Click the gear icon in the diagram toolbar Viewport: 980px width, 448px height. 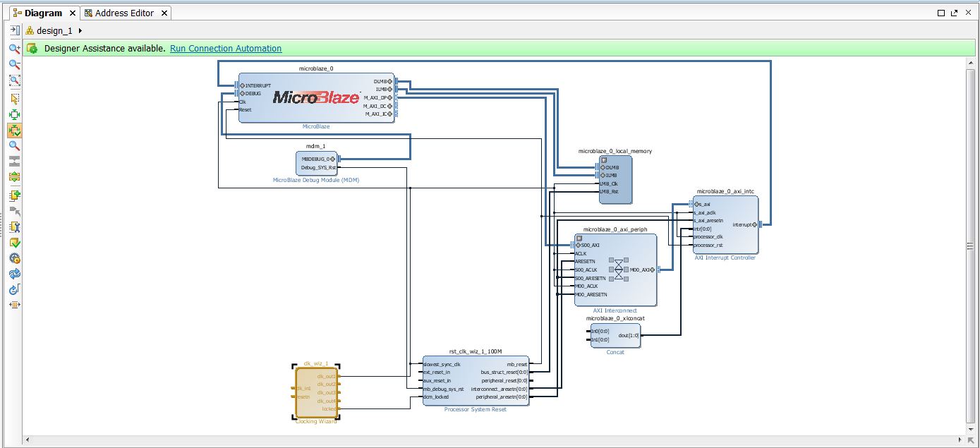(14, 258)
